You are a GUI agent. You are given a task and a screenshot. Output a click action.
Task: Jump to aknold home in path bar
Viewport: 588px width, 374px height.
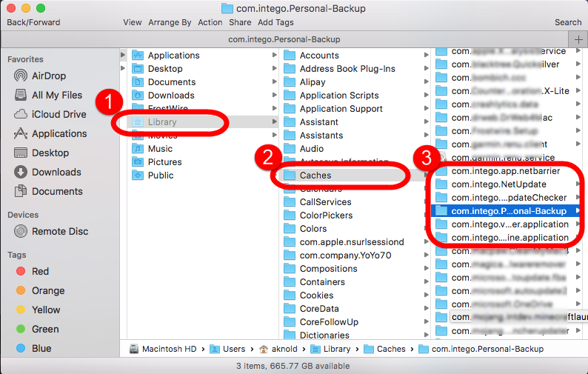coord(278,349)
